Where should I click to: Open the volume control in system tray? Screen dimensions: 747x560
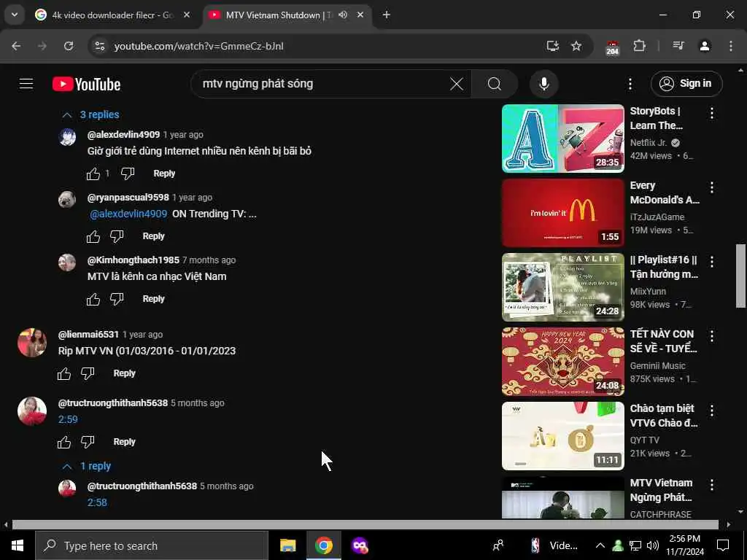click(x=653, y=545)
